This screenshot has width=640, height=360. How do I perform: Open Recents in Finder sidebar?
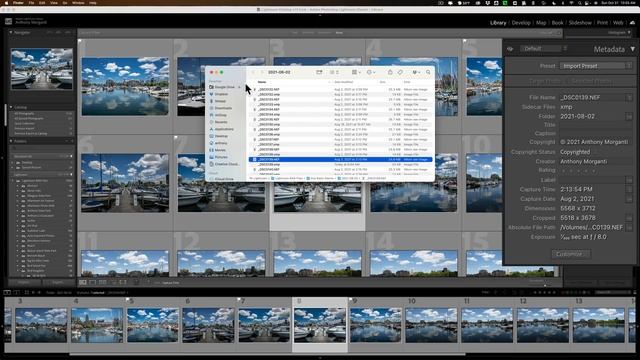click(x=218, y=122)
